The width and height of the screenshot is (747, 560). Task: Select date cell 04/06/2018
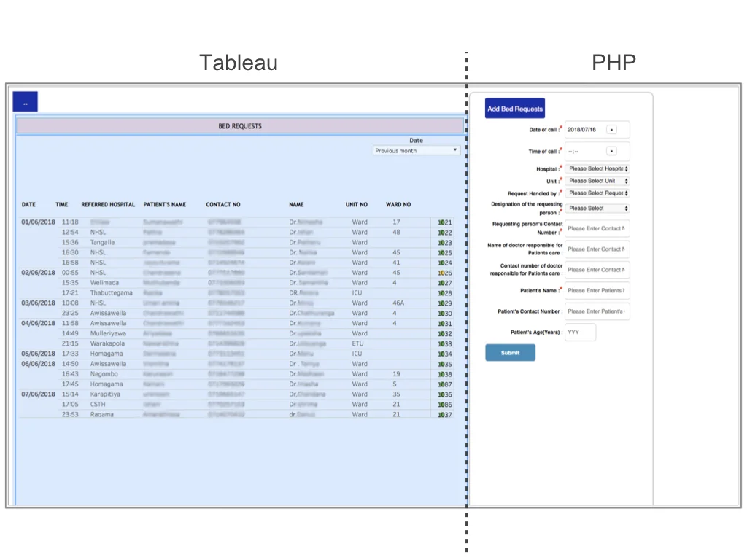pos(38,323)
